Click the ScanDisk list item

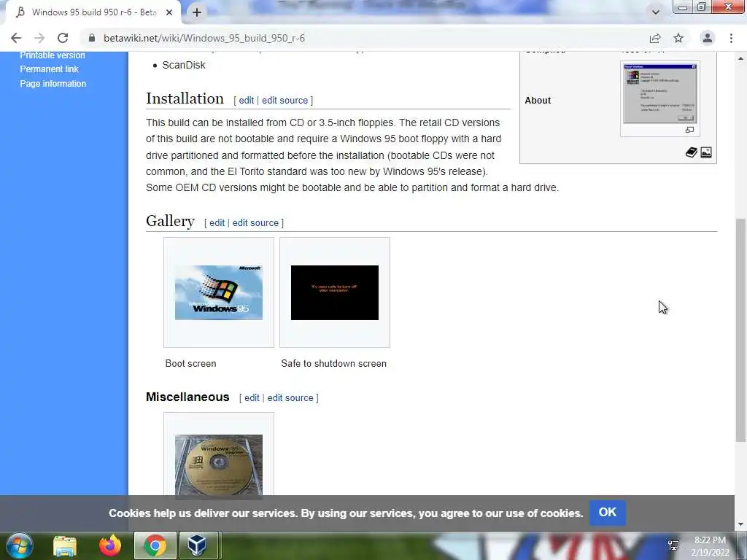point(184,65)
